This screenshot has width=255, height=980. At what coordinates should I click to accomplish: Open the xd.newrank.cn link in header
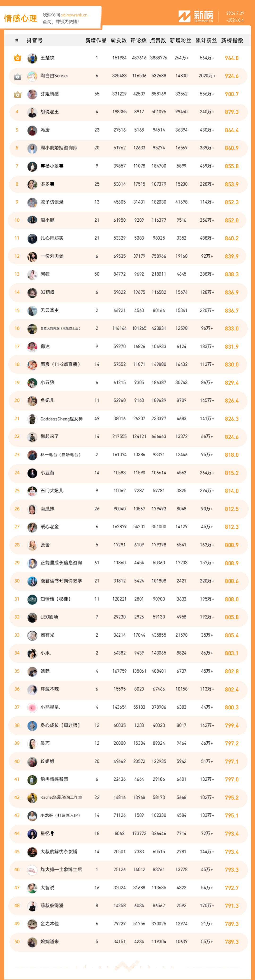(74, 15)
